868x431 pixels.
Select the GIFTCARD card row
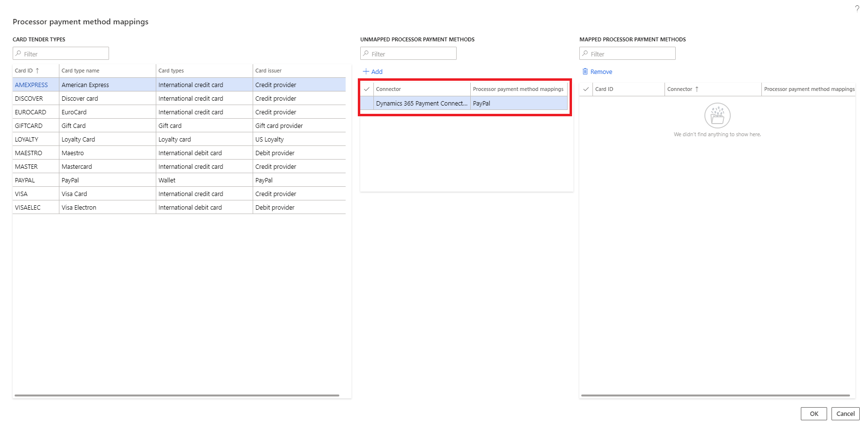[x=179, y=126]
